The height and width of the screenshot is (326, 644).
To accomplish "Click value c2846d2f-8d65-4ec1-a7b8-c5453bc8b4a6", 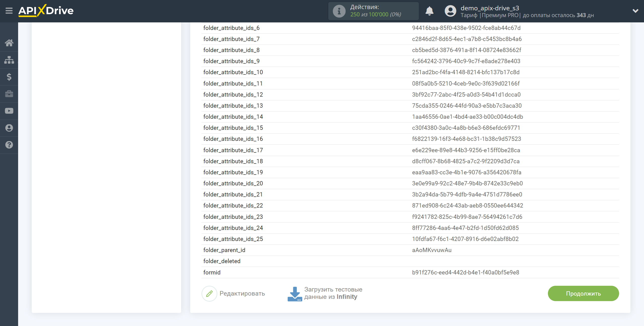I will (467, 39).
